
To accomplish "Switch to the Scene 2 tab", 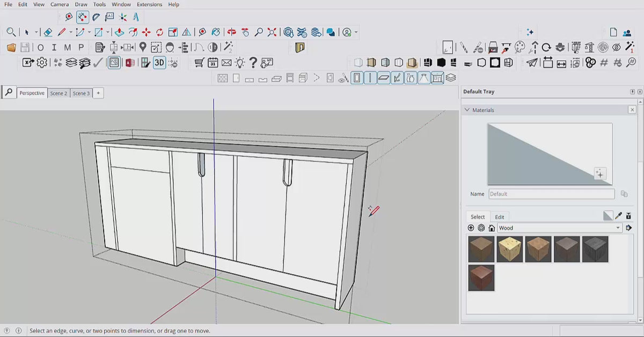I will (58, 93).
